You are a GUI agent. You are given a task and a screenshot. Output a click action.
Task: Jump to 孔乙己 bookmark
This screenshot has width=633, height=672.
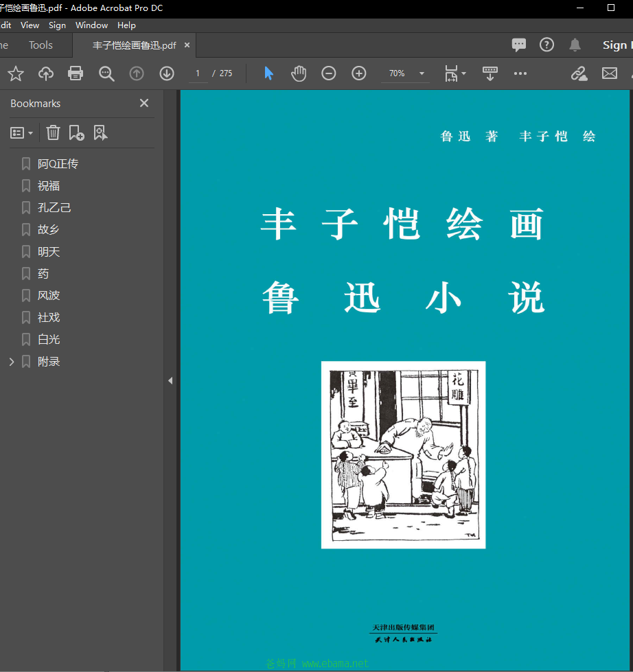point(54,208)
